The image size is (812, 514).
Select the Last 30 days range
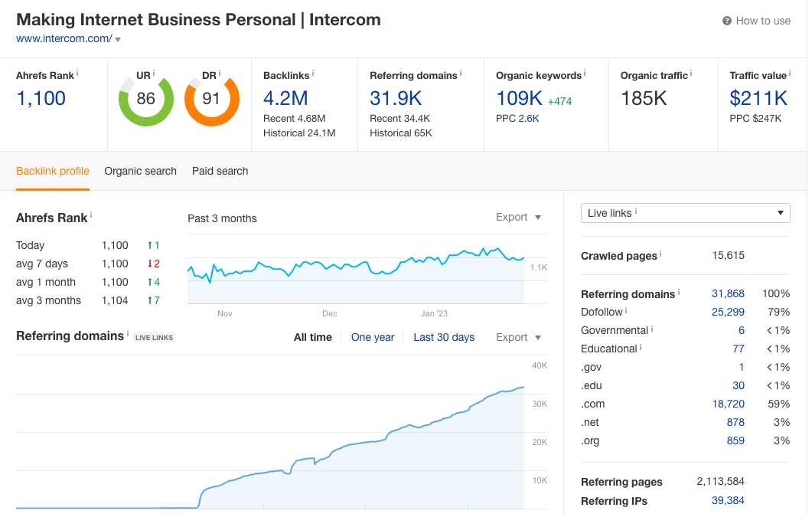click(444, 337)
